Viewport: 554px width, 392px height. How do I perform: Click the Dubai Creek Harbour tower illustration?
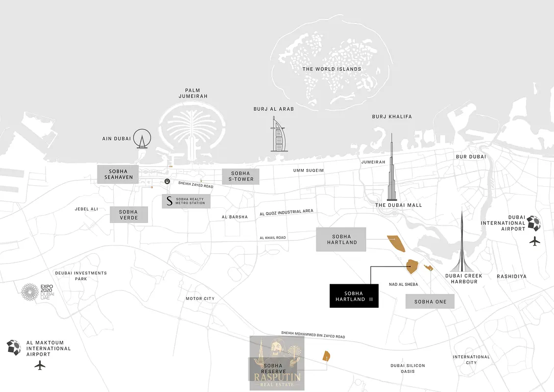[461, 242]
